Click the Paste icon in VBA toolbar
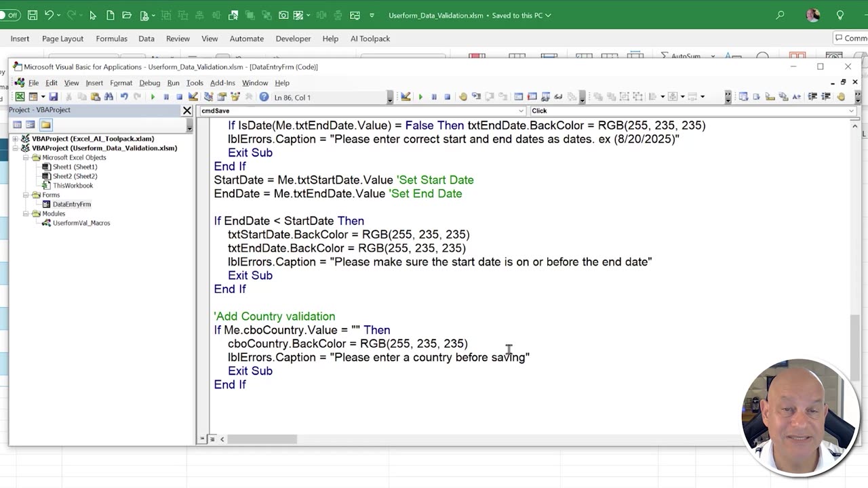Viewport: 868px width, 488px height. tap(95, 97)
